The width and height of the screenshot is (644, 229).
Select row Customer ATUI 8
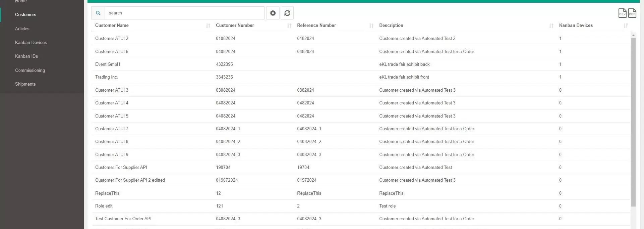point(361,142)
